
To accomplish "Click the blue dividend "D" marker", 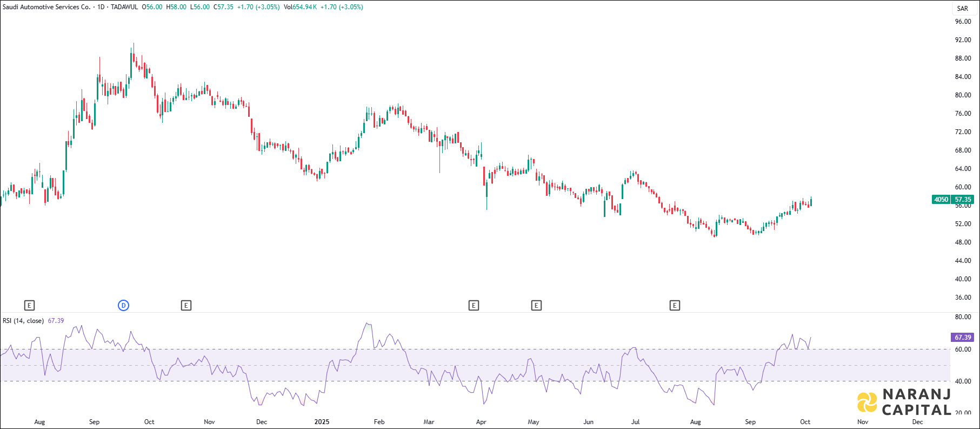I will [123, 306].
